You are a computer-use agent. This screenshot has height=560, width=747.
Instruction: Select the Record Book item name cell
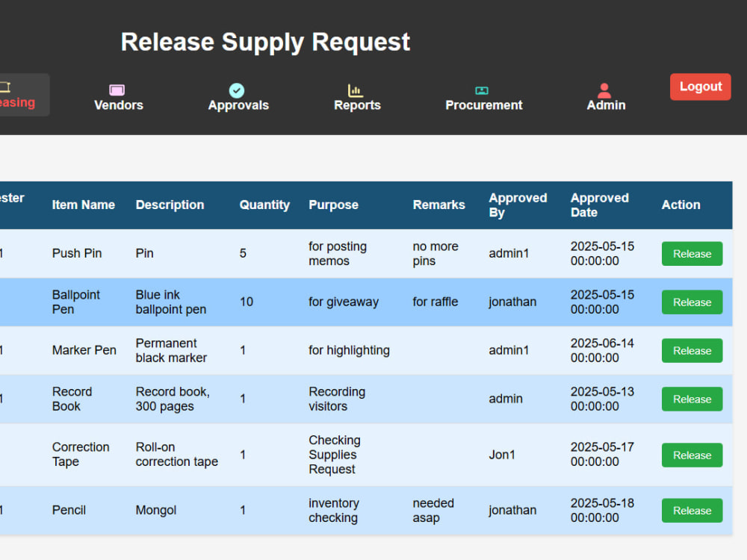coord(72,399)
